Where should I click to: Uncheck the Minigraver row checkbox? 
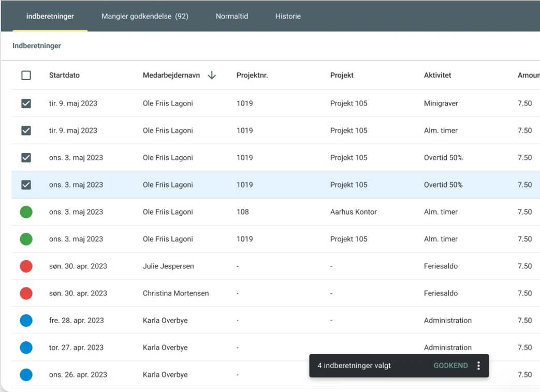(26, 103)
